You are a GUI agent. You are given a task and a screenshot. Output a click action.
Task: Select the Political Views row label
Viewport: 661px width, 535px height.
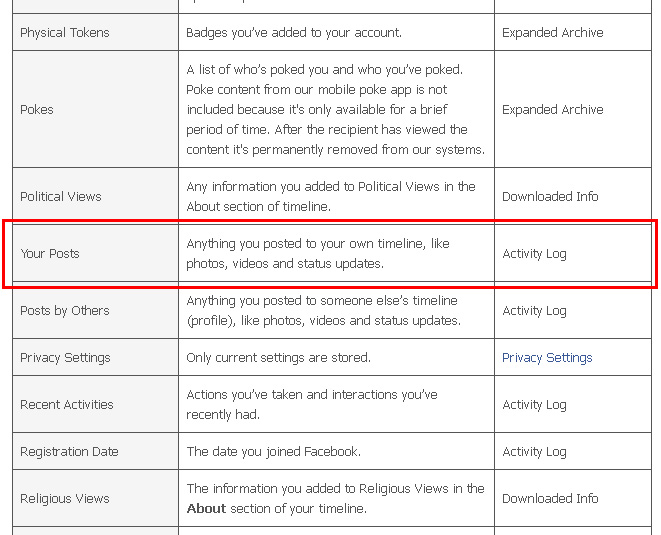click(61, 197)
